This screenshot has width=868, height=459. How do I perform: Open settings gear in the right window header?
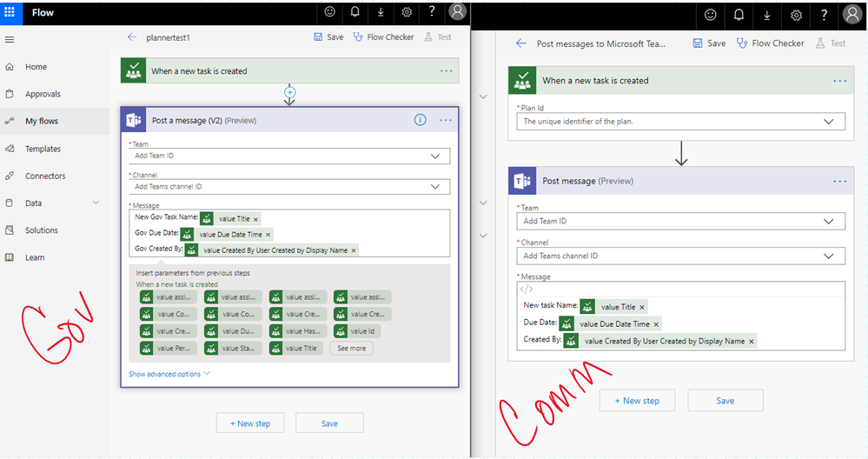point(796,16)
